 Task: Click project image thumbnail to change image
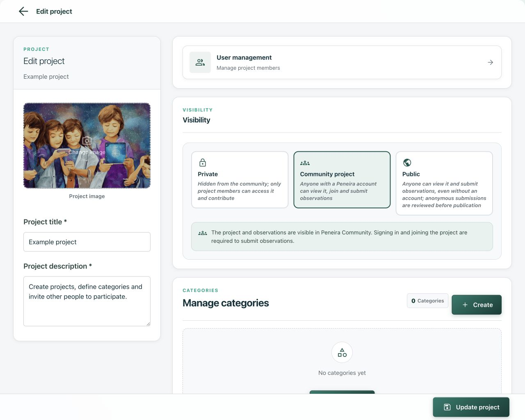[87, 146]
